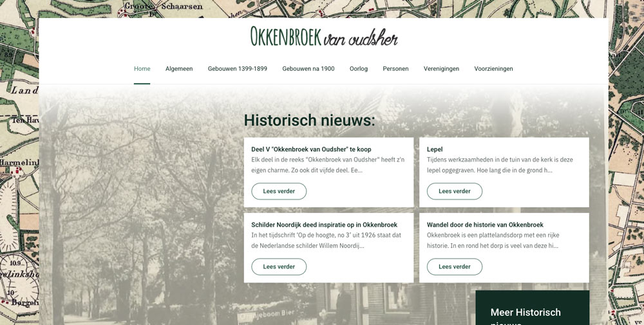Click the Lepel article excerpt text
This screenshot has width=644, height=325.
point(500,165)
